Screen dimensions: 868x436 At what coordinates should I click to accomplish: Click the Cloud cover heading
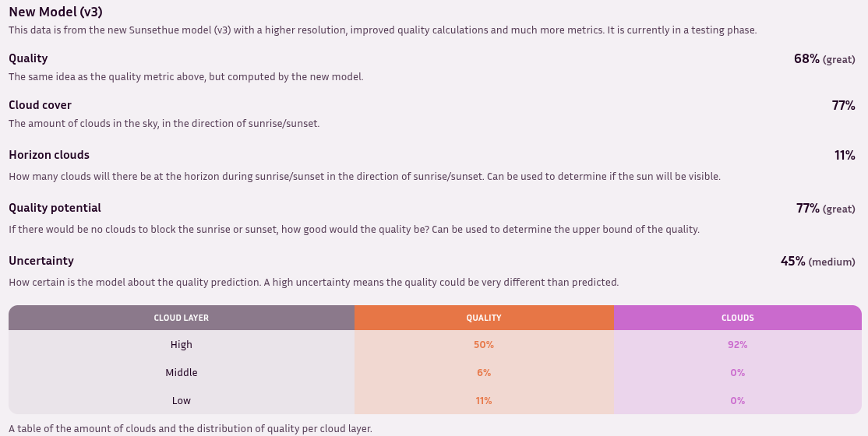(x=40, y=105)
